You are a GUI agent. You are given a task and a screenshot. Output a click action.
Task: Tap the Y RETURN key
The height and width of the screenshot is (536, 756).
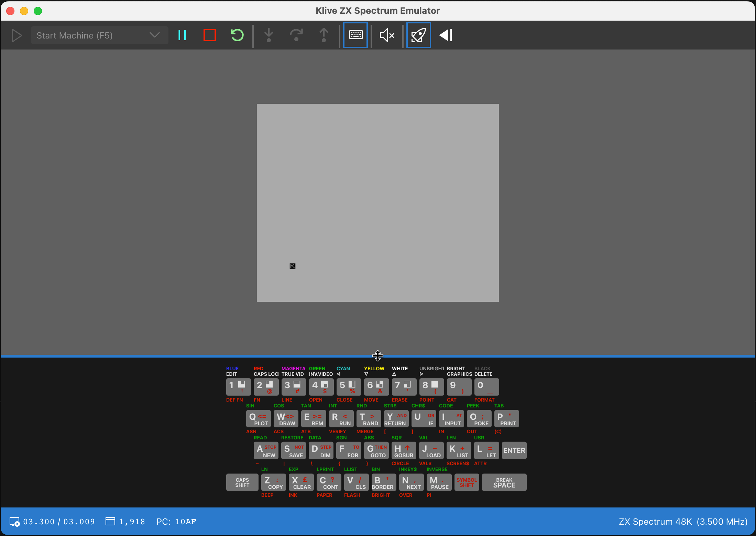point(396,419)
